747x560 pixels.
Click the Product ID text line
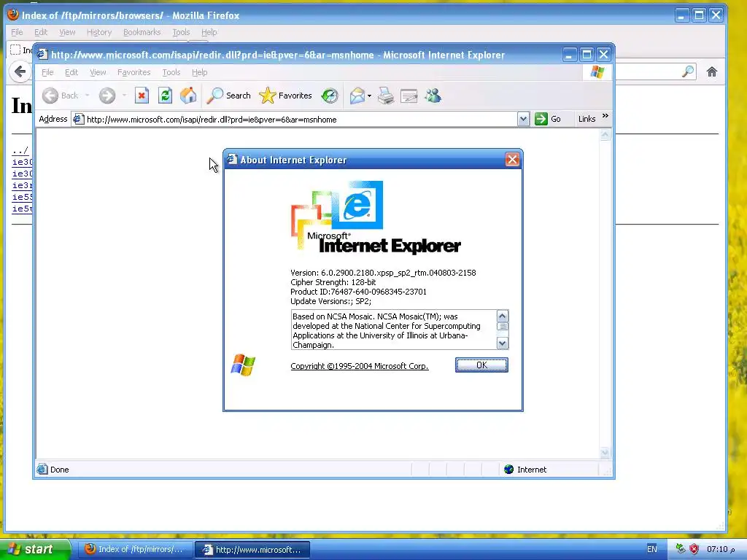[358, 292]
